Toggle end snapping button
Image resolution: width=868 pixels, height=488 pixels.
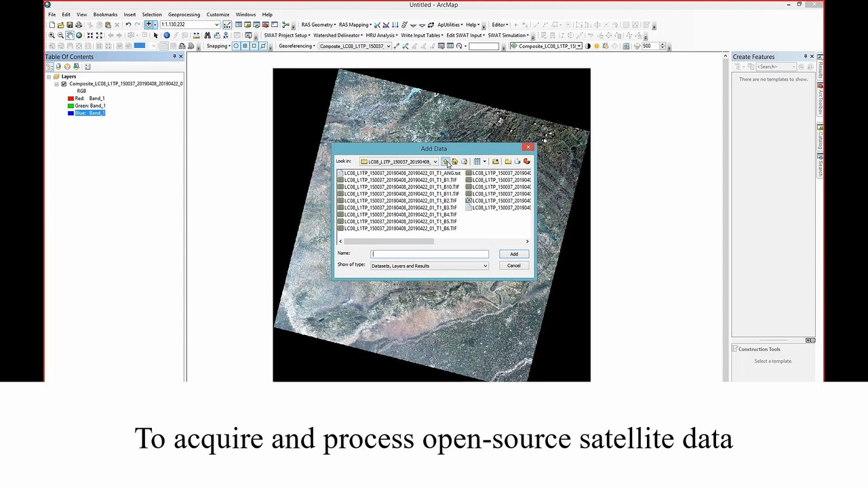coord(245,46)
